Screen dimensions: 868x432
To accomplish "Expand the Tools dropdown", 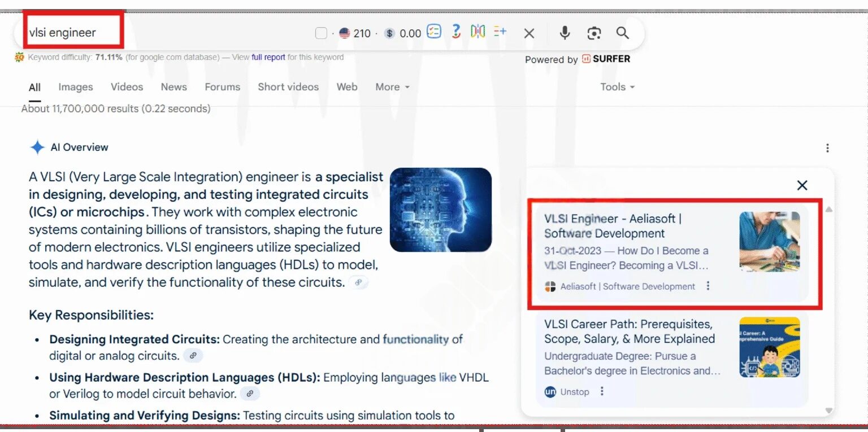I will 613,86.
